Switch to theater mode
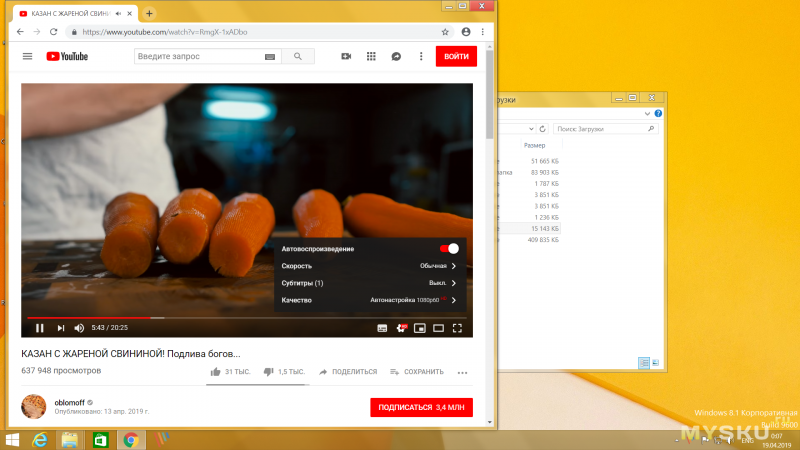 coord(438,328)
